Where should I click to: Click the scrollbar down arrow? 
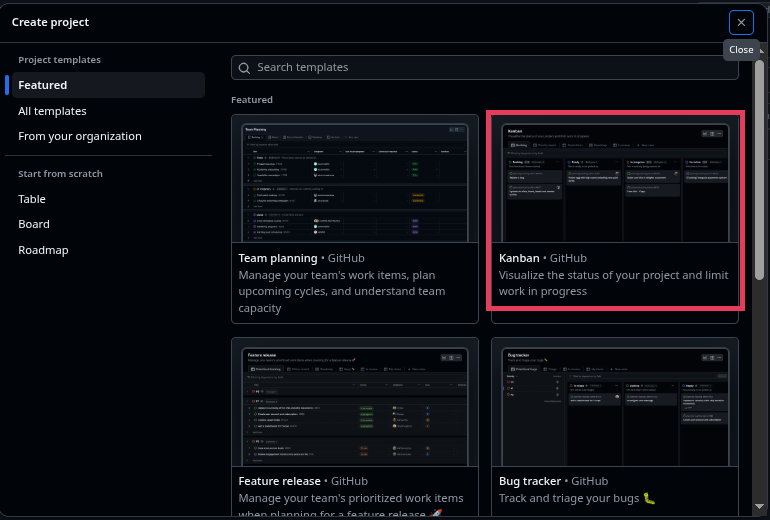click(759, 506)
